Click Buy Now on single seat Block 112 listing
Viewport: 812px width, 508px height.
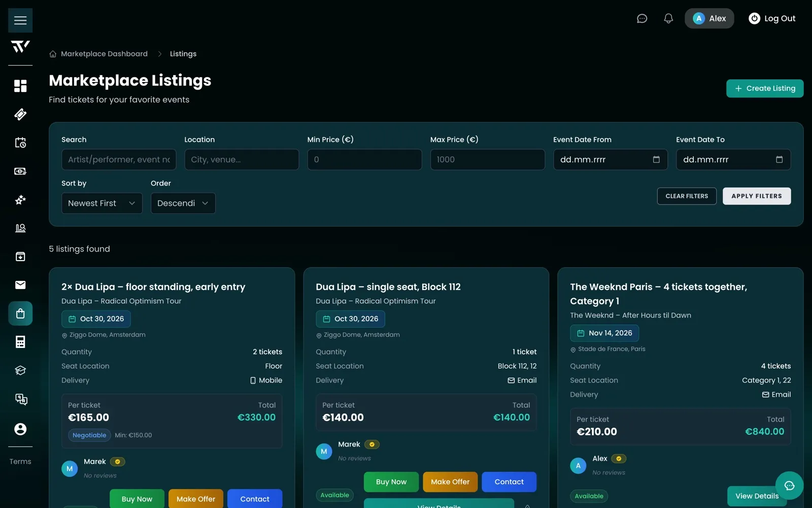click(x=391, y=482)
